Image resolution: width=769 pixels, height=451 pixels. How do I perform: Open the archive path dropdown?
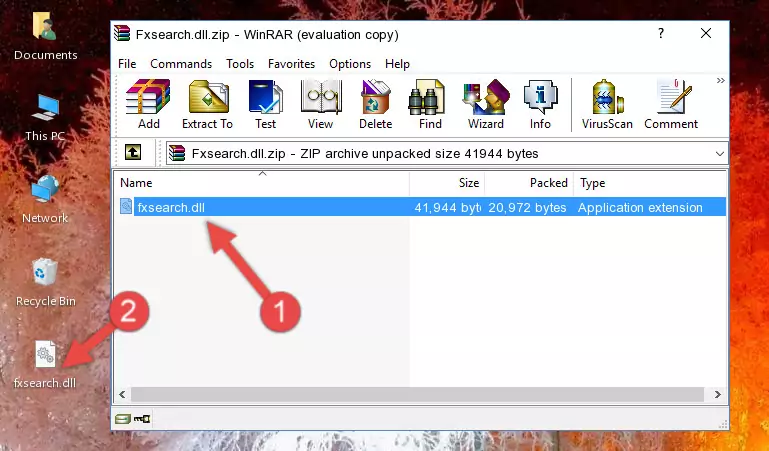click(x=719, y=153)
